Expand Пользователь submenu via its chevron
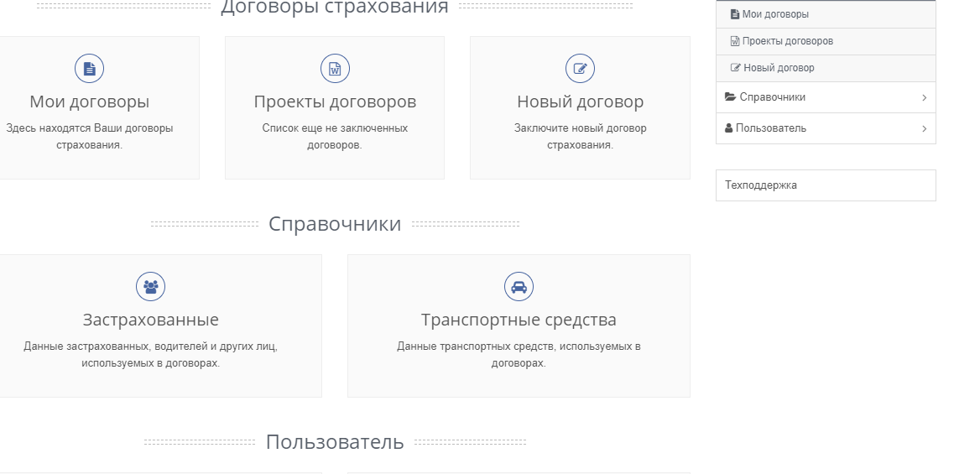The image size is (980, 474). pyautogui.click(x=925, y=129)
